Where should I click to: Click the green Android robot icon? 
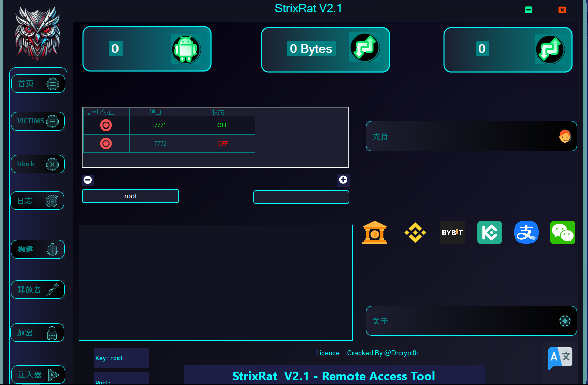(186, 49)
